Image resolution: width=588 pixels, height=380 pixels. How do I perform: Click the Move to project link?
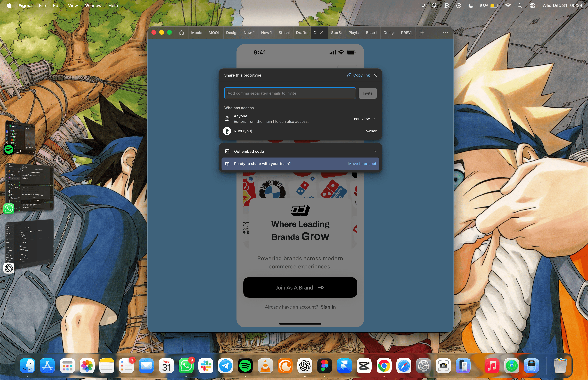pos(362,164)
